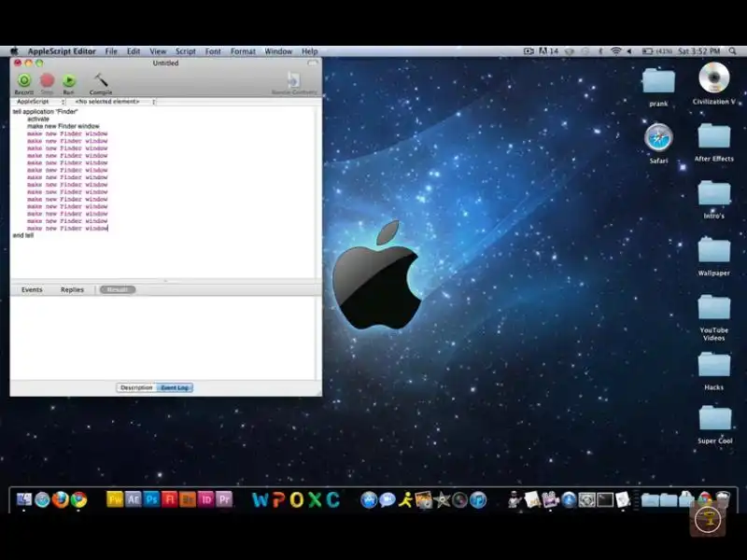Open the YouTube Videos folder on the desktop

(714, 307)
